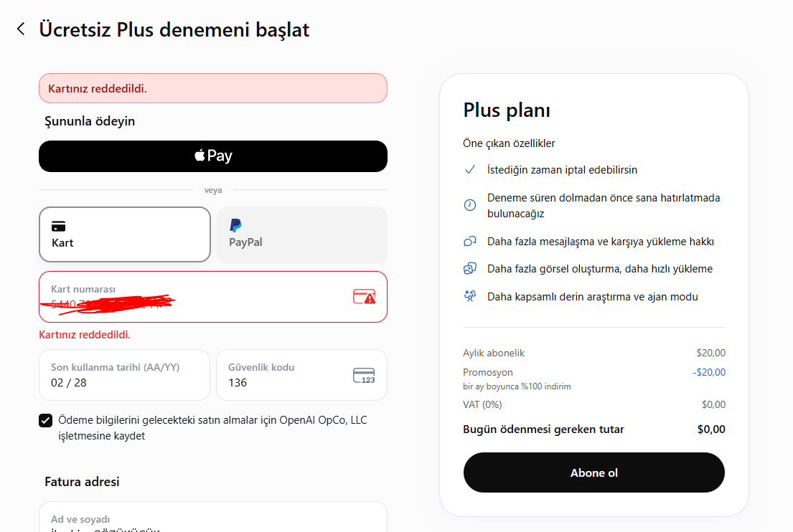Click the checkmark icon beside cancel anytime
Screen dimensions: 793x532
coord(470,170)
